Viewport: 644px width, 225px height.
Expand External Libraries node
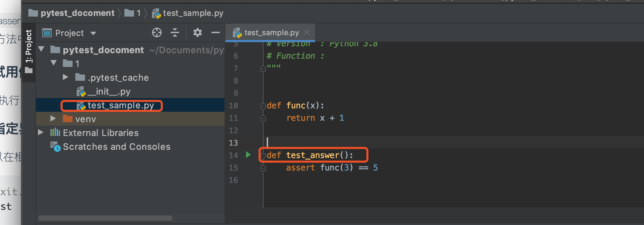click(40, 132)
